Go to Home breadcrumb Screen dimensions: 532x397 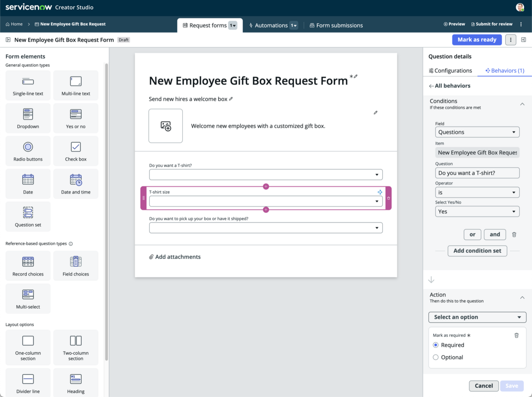click(14, 24)
